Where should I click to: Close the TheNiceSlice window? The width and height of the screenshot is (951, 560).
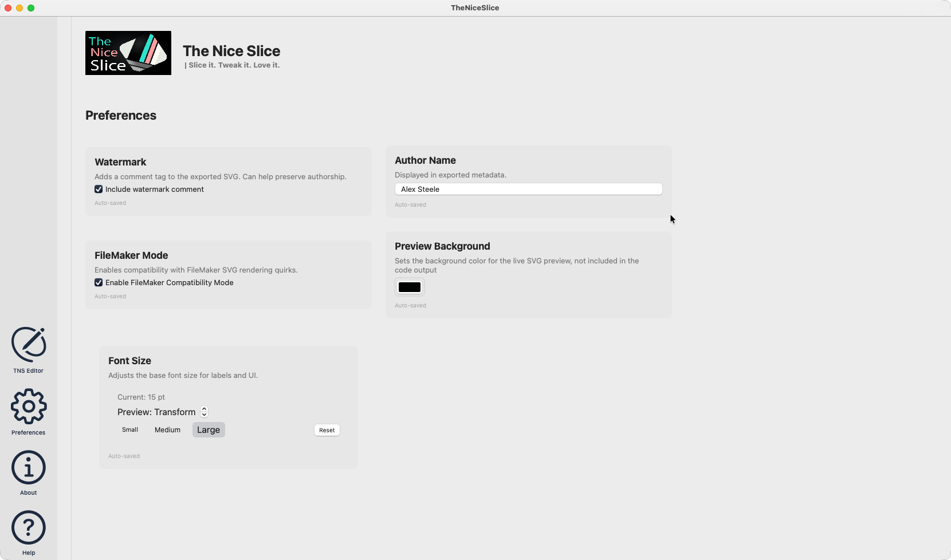8,8
